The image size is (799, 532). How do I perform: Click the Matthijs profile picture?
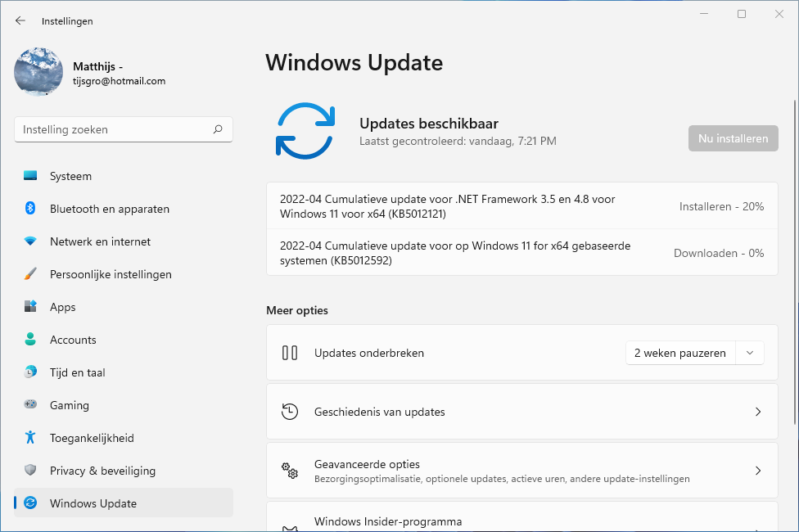click(x=38, y=72)
